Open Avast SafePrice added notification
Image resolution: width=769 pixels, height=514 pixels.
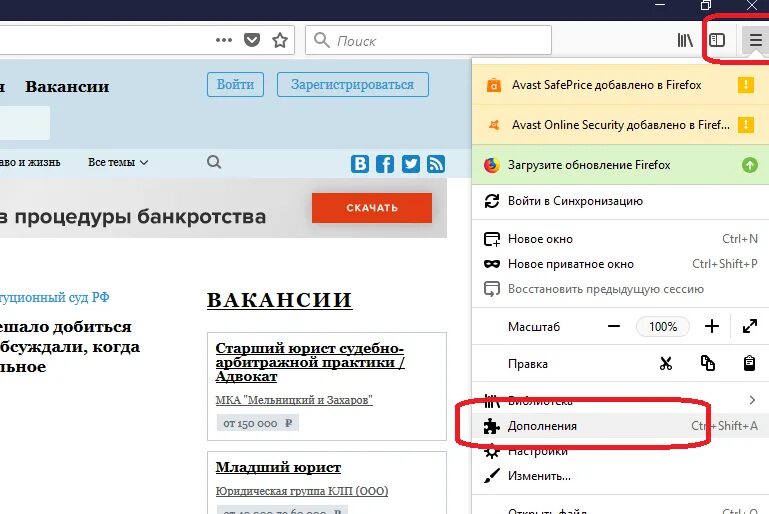pyautogui.click(x=620, y=85)
